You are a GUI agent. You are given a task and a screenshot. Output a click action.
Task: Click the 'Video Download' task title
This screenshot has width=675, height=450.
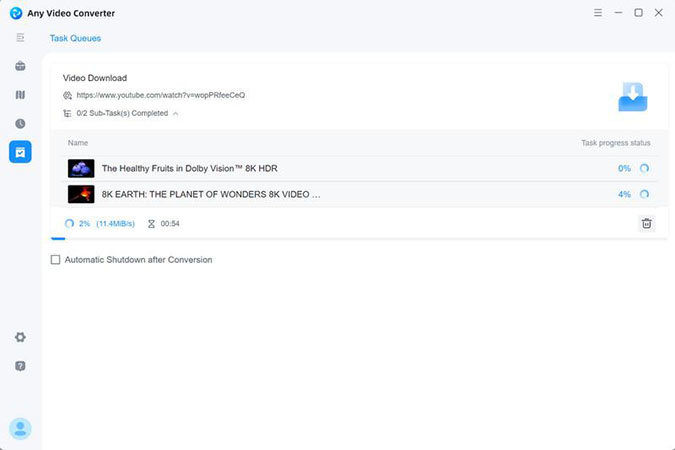pos(95,78)
